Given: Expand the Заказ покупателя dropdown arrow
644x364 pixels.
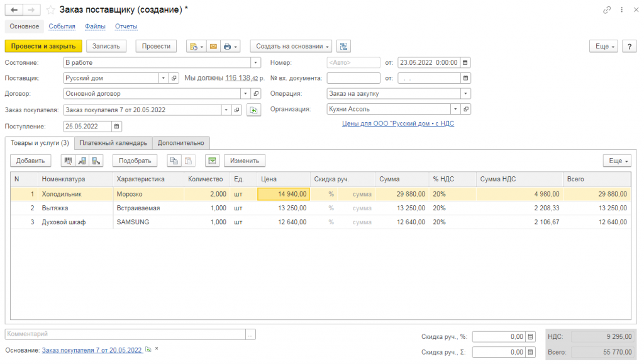Looking at the screenshot, I should pyautogui.click(x=226, y=110).
